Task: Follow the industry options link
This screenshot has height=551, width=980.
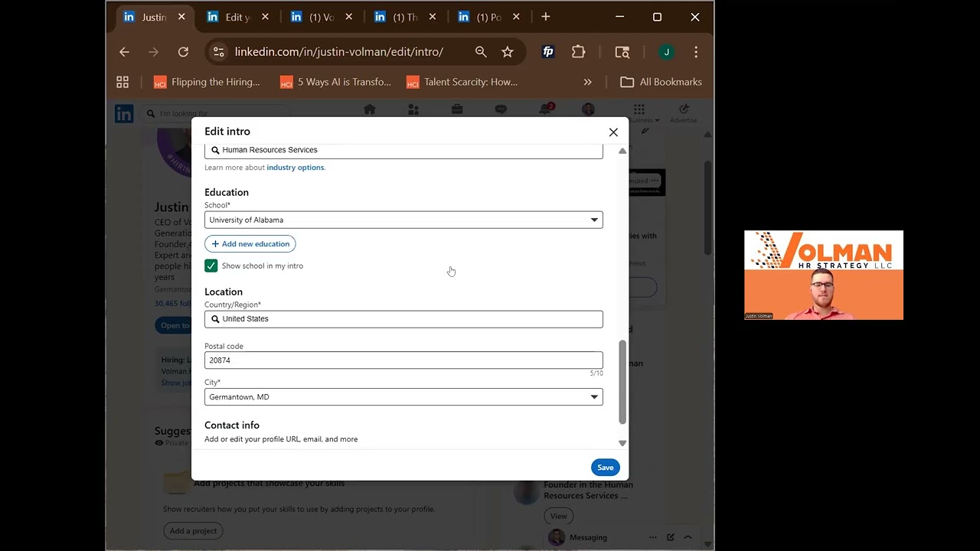Action: (296, 168)
